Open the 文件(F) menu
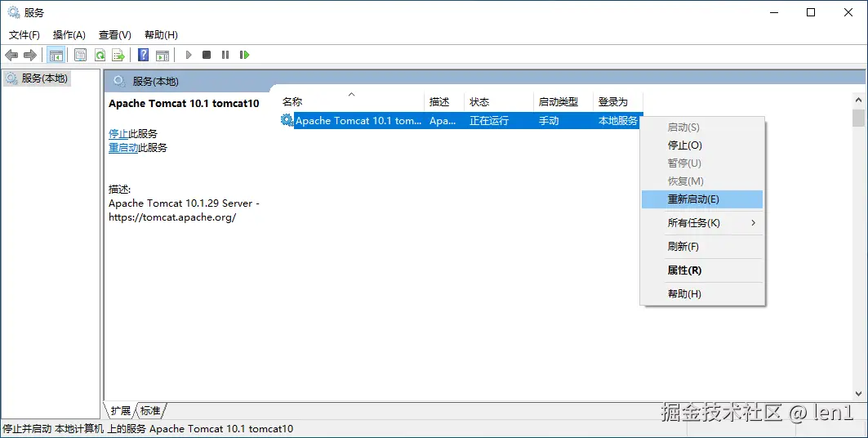 pyautogui.click(x=24, y=35)
